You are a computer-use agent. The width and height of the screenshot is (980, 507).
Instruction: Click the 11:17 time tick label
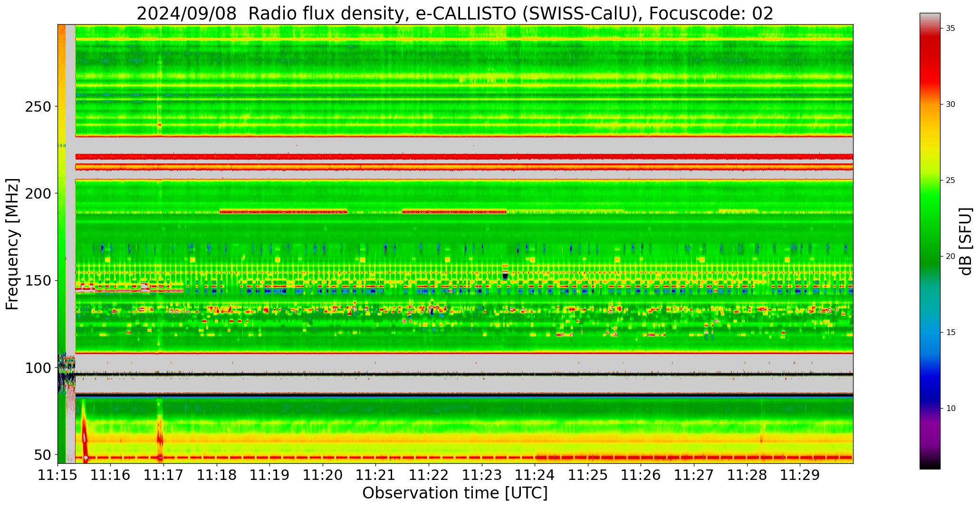(164, 475)
